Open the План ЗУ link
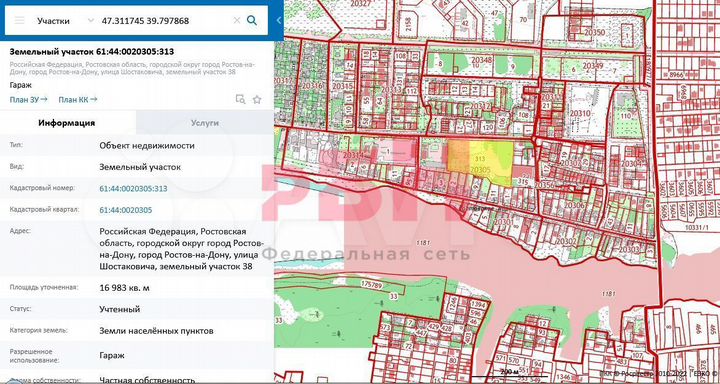Screen dimensions: 720x384 point(28,99)
